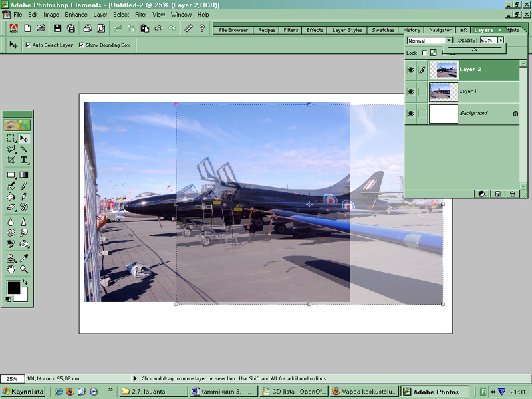Toggle link box next to Background layer
Image resolution: width=532 pixels, height=399 pixels.
tap(422, 113)
